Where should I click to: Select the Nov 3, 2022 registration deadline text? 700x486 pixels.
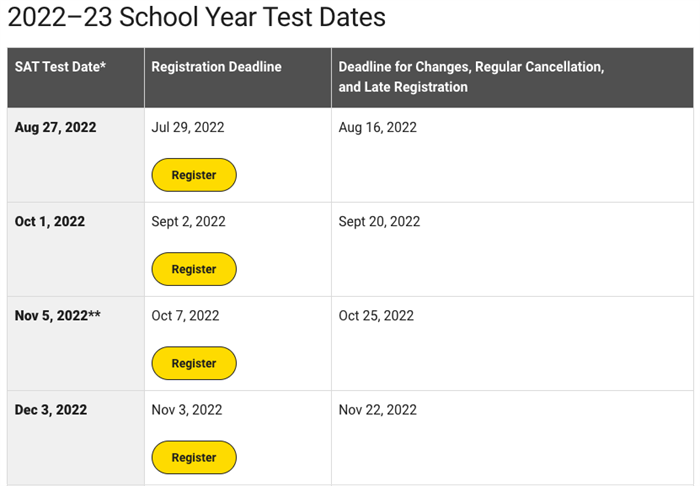click(187, 410)
